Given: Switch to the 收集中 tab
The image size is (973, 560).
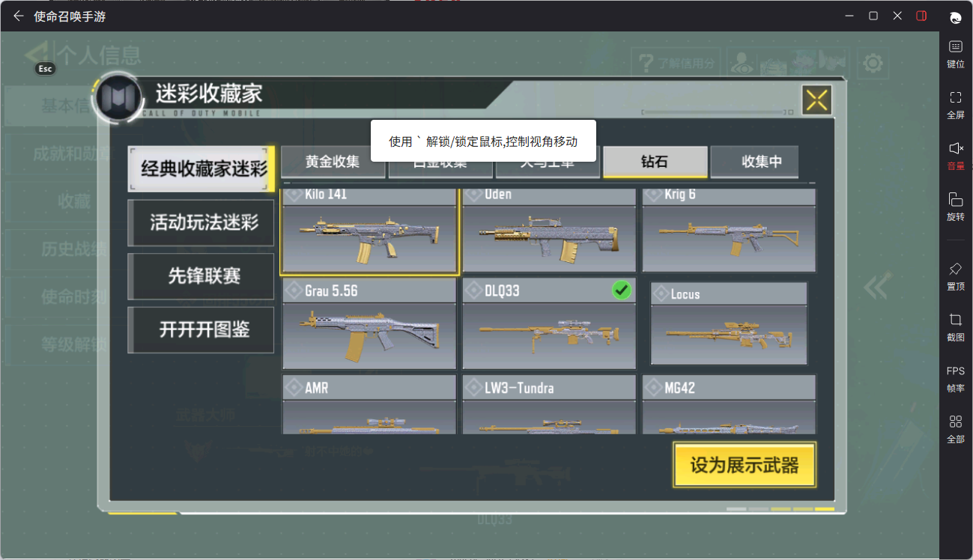Looking at the screenshot, I should [x=755, y=162].
